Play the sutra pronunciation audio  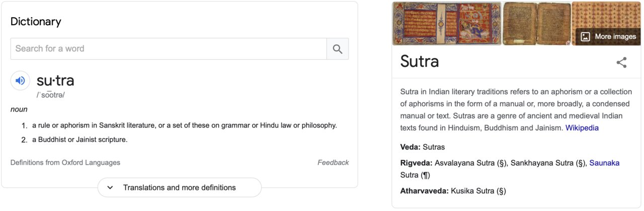(x=20, y=81)
